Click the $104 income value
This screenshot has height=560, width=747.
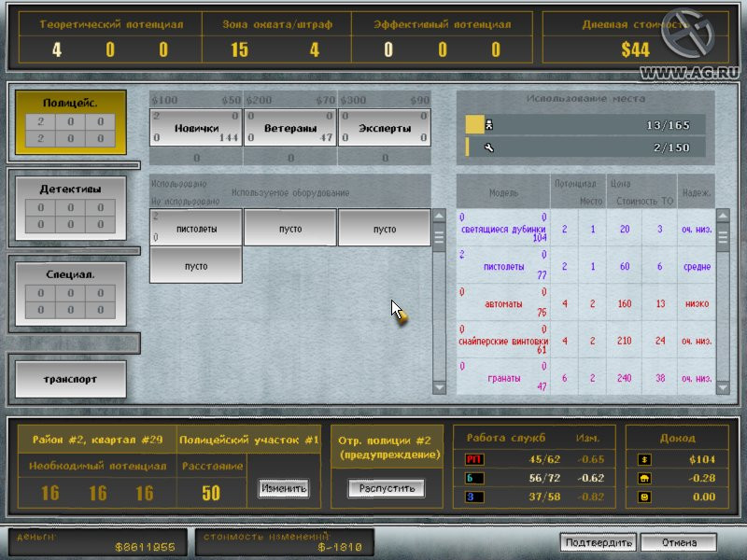pos(702,459)
